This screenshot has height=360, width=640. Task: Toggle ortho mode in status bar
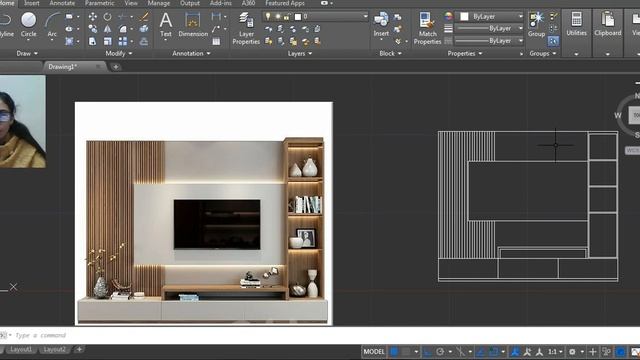pos(427,351)
